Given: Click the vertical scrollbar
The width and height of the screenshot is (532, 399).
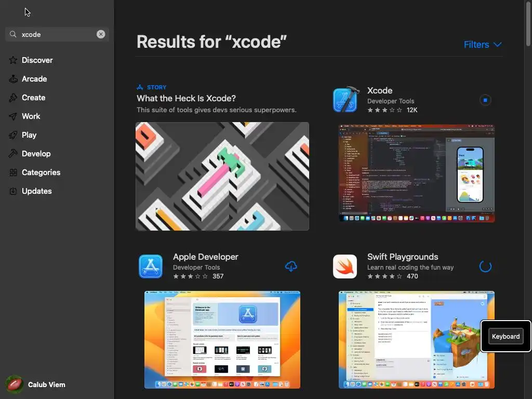Looking at the screenshot, I should [528, 24].
